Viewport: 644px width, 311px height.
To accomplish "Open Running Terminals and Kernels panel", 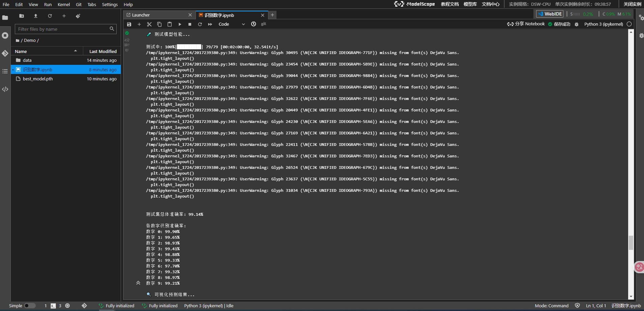I will pyautogui.click(x=5, y=35).
